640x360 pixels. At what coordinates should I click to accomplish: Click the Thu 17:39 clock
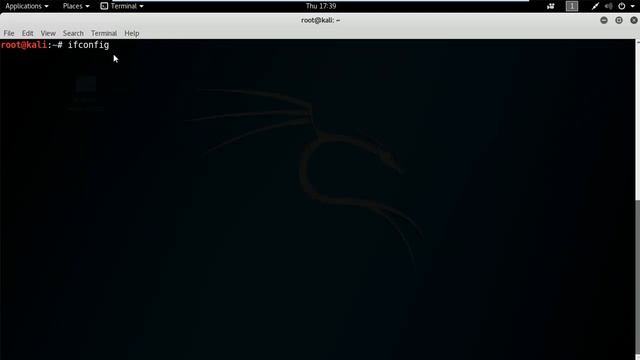[321, 6]
